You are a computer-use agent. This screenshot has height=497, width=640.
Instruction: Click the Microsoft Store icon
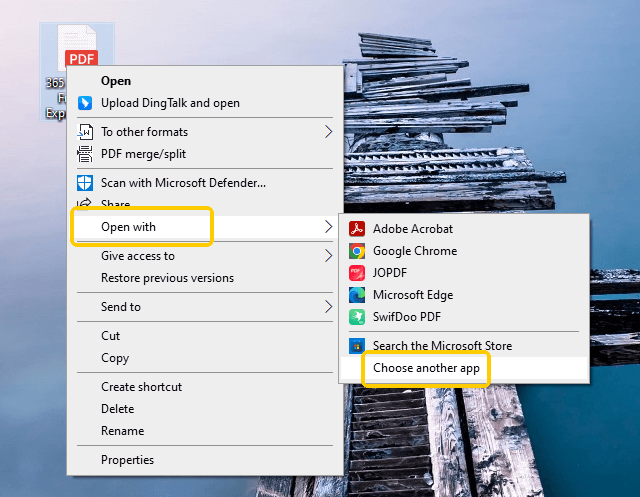(356, 346)
